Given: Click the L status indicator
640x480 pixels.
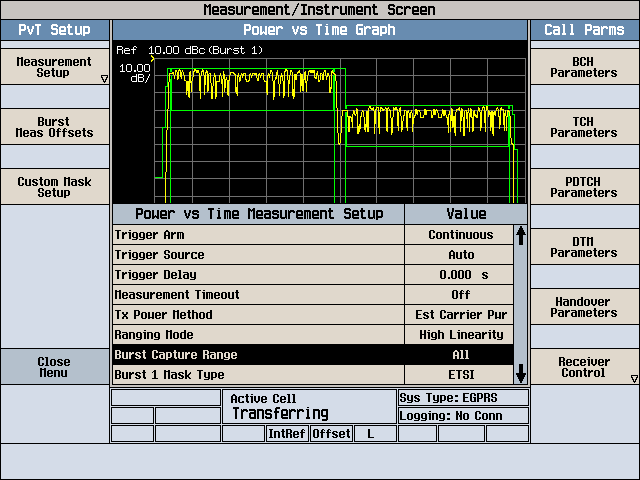Looking at the screenshot, I should point(375,433).
